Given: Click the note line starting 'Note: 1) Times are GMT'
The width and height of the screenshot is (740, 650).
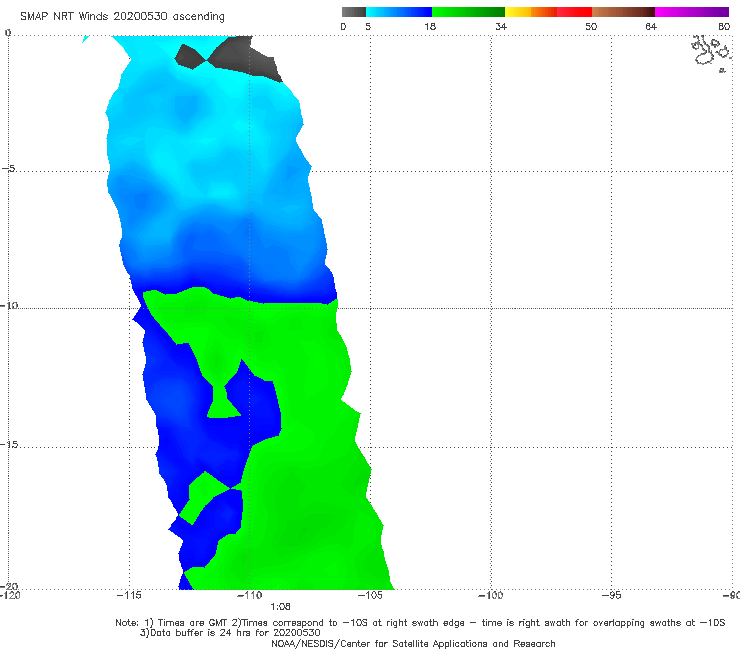Looking at the screenshot, I should point(420,623).
